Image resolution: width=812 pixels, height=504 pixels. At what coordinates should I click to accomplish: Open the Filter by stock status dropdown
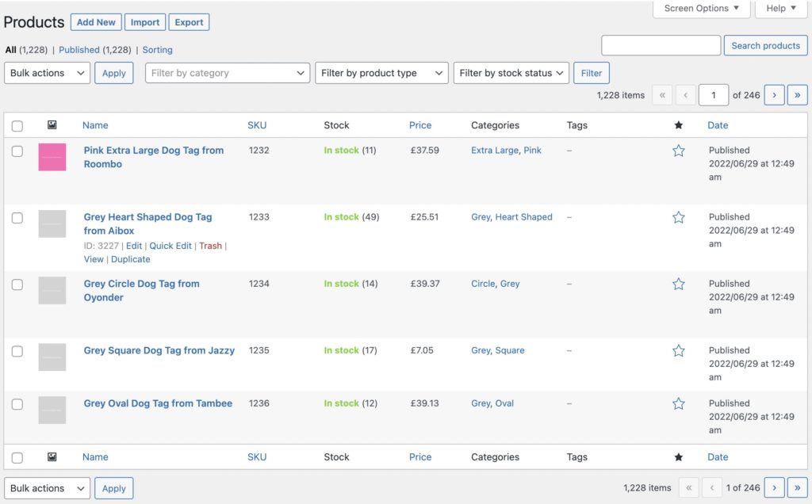[511, 72]
